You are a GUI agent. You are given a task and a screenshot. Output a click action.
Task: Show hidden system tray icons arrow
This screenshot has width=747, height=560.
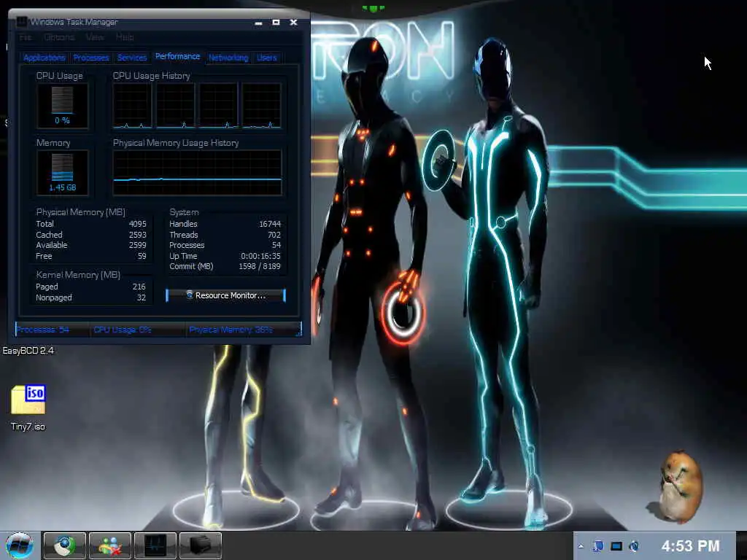click(581, 546)
